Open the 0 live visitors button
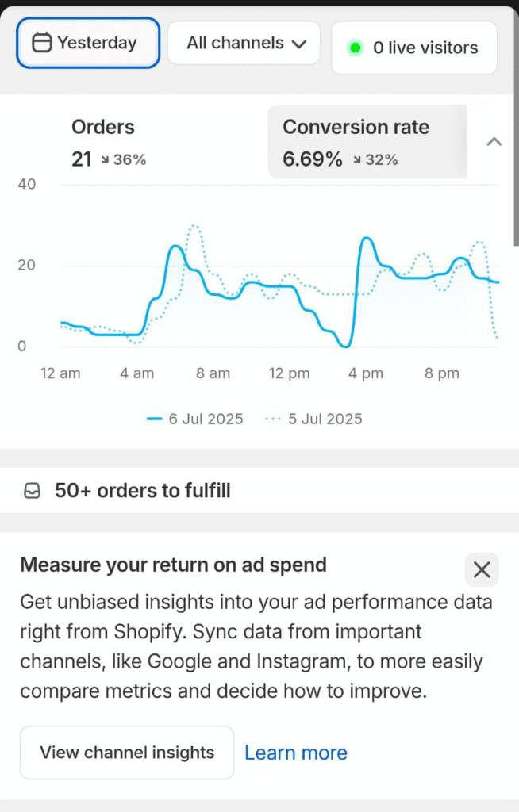 click(413, 48)
